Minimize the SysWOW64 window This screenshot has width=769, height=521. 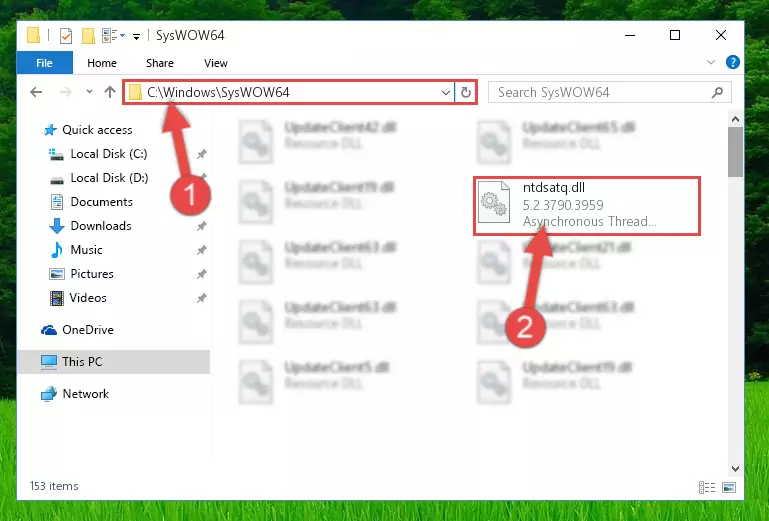630,35
